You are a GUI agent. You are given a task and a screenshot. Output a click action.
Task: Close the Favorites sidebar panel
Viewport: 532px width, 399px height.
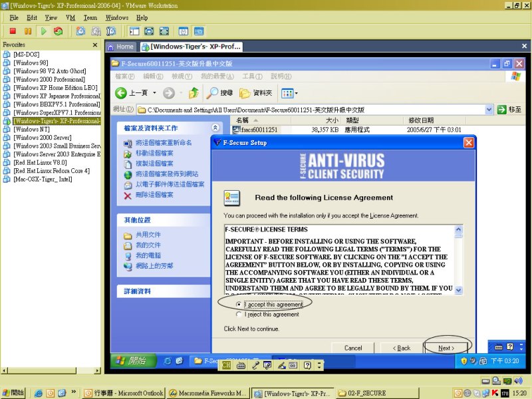coord(95,45)
